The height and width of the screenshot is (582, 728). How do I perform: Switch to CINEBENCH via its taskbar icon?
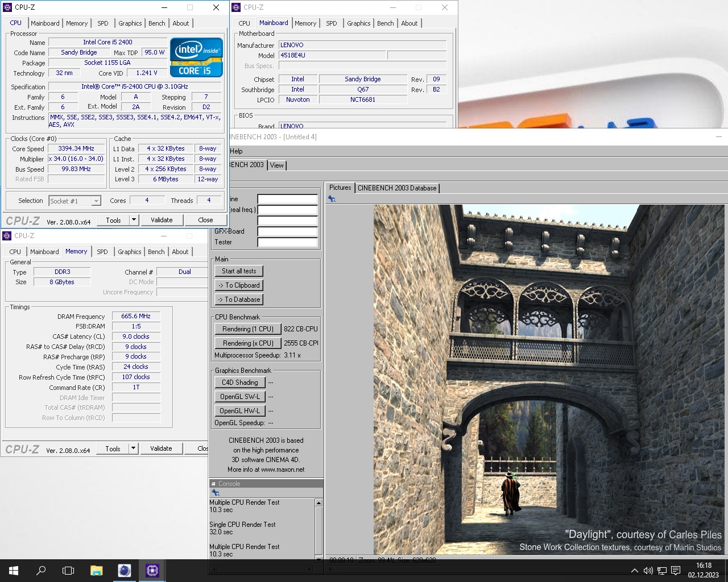point(124,571)
